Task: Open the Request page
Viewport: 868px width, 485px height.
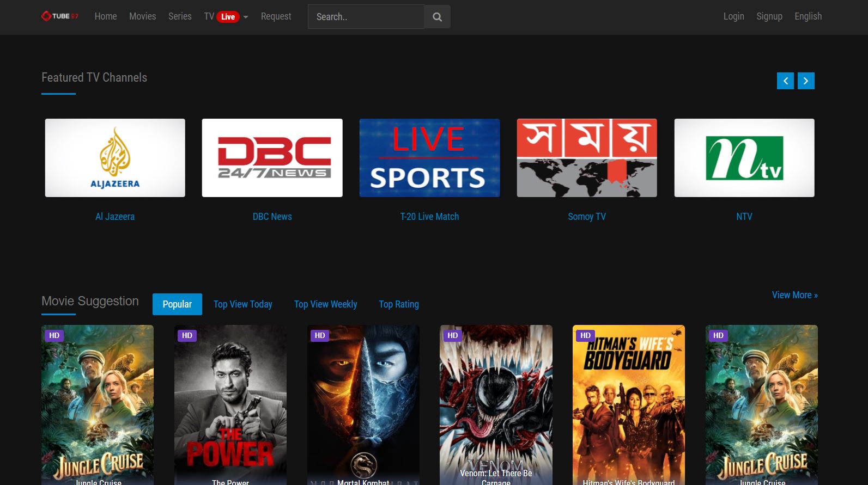Action: 276,16
